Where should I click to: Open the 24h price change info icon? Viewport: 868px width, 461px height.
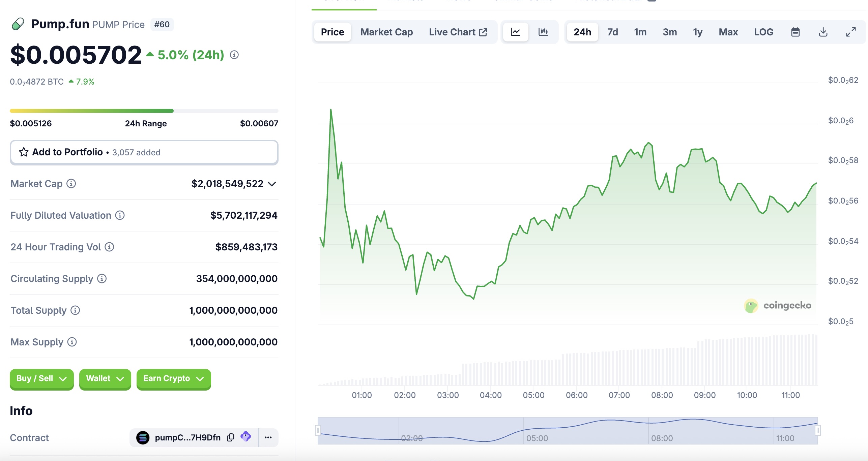(x=234, y=55)
